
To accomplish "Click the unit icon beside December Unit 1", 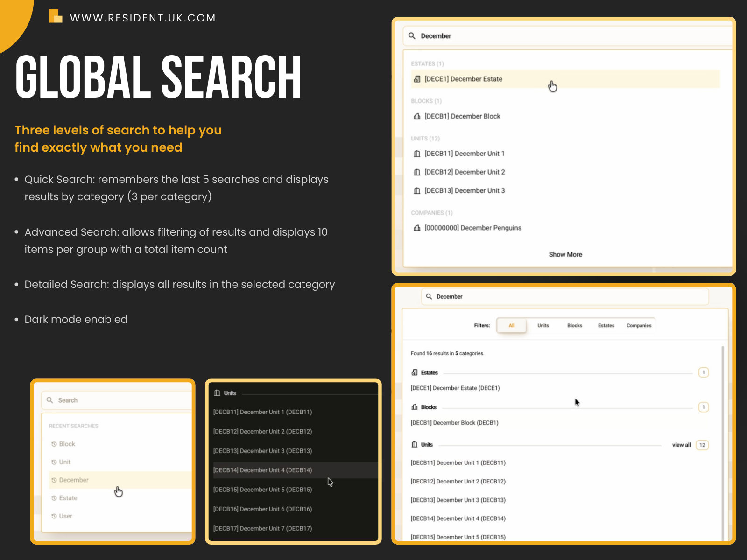I will click(x=417, y=154).
